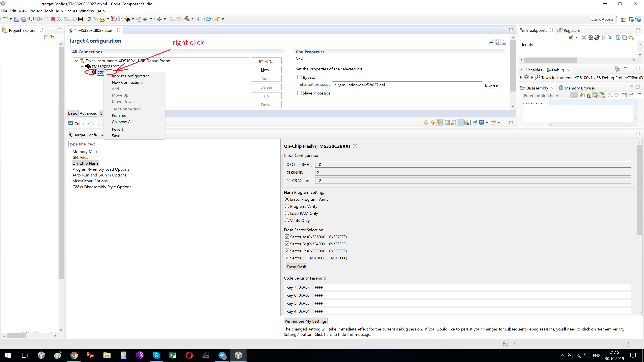Viewport: 644px width, 362px height.
Task: Click Browse... for initialization script
Action: click(x=493, y=85)
